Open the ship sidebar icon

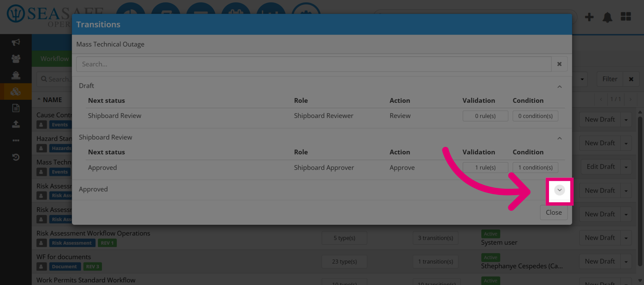pos(16,75)
